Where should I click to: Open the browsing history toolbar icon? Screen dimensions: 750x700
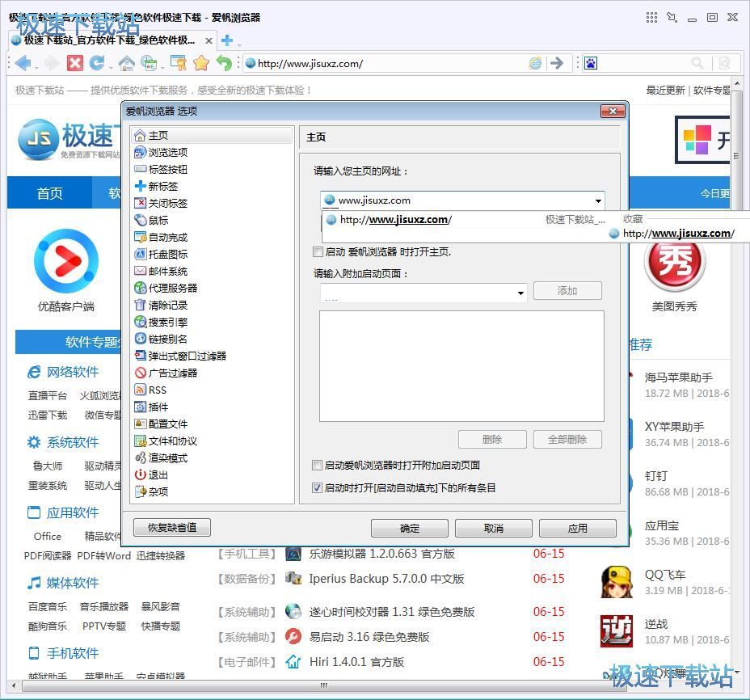point(150,63)
